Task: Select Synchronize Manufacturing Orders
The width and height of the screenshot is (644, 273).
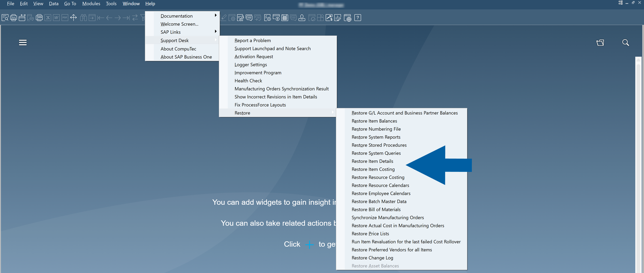Action: click(x=402, y=218)
